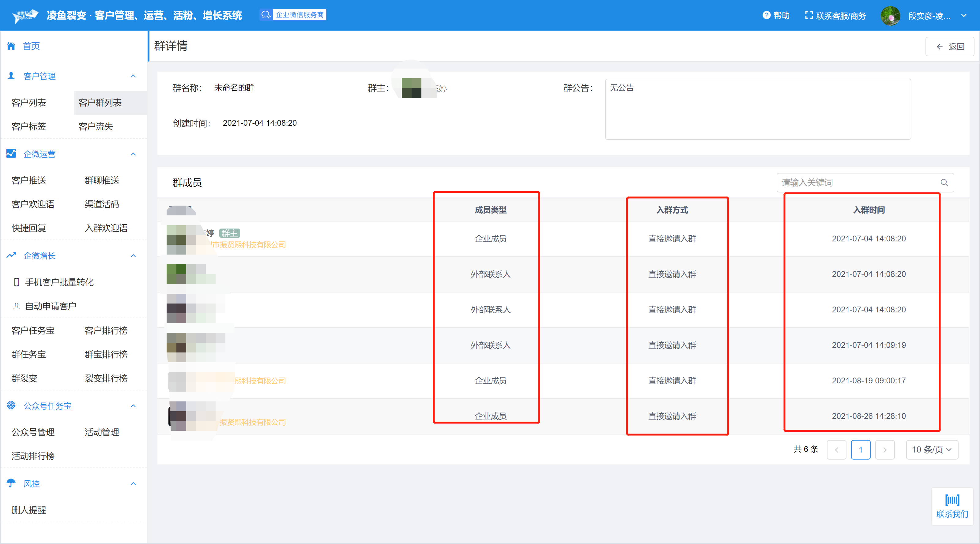Select 手机客户批量转化 menu item
Image resolution: width=980 pixels, height=544 pixels.
click(x=59, y=282)
